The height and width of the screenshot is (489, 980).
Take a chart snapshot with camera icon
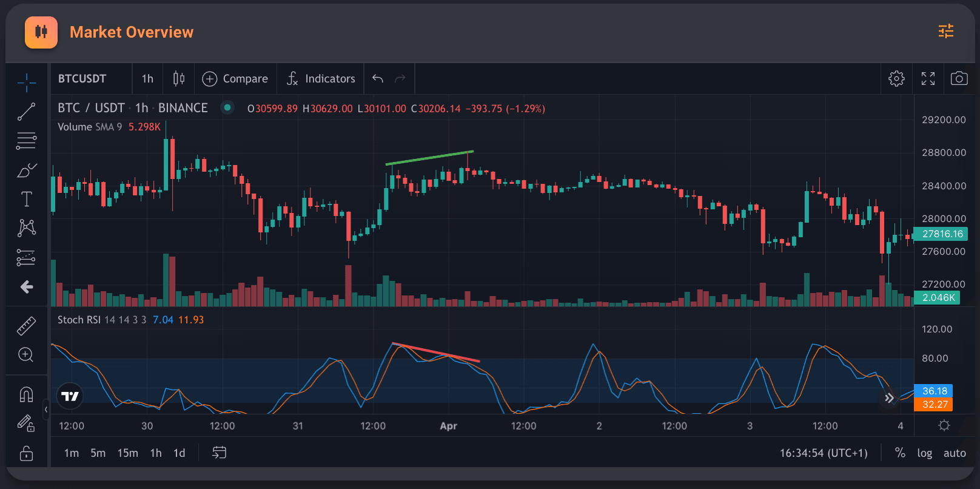tap(959, 78)
